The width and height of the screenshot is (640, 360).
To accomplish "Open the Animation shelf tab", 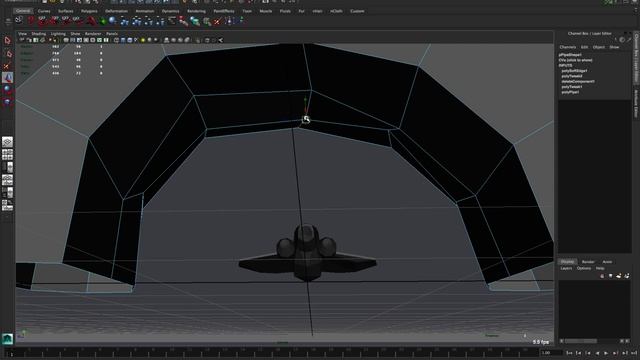I will 144,11.
